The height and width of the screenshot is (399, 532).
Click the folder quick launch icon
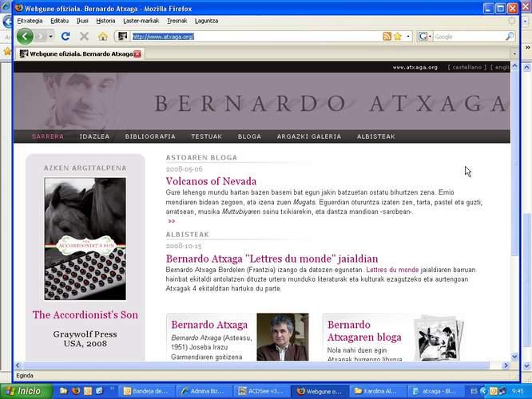[63, 391]
